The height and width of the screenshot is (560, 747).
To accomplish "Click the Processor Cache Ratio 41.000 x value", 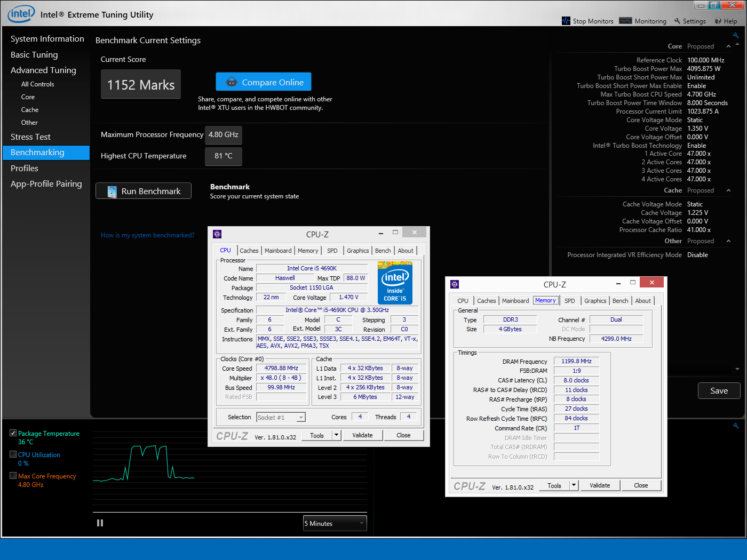I will [699, 230].
